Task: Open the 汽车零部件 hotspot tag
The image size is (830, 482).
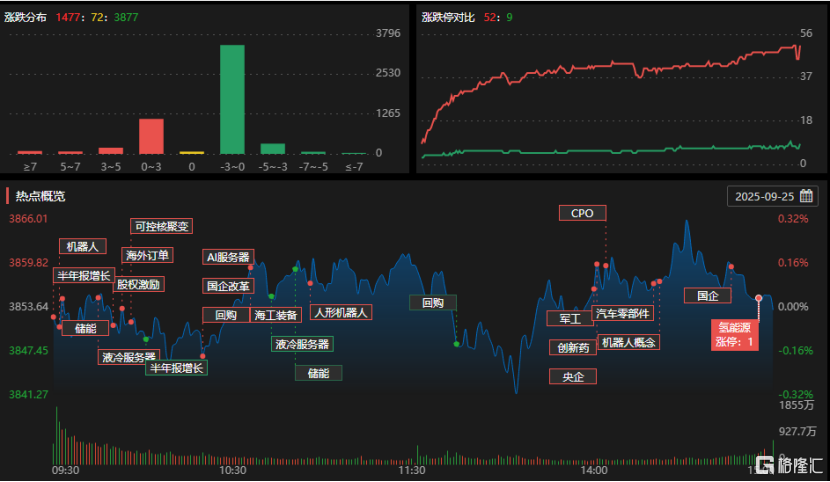Action: [x=622, y=313]
